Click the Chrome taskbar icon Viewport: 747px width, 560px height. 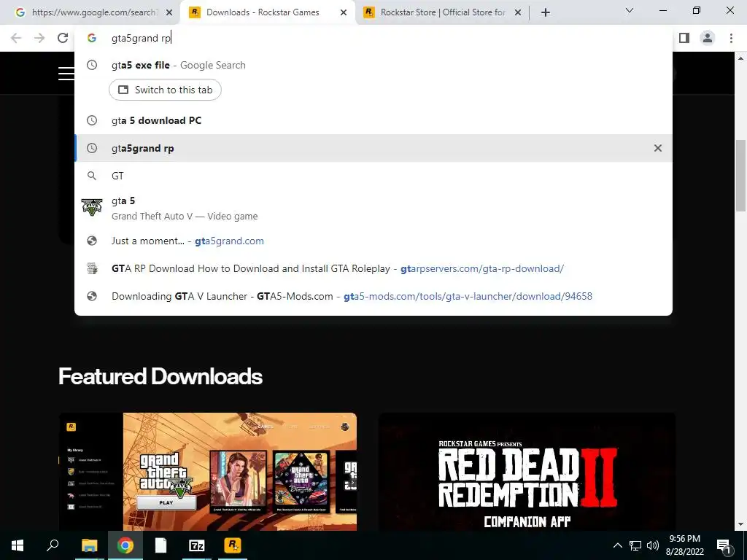pos(125,545)
